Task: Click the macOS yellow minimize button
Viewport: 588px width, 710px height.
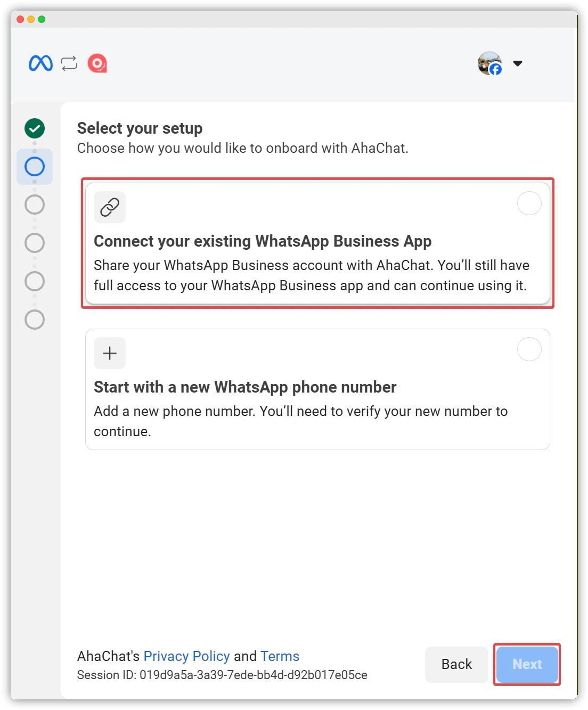Action: 31,19
